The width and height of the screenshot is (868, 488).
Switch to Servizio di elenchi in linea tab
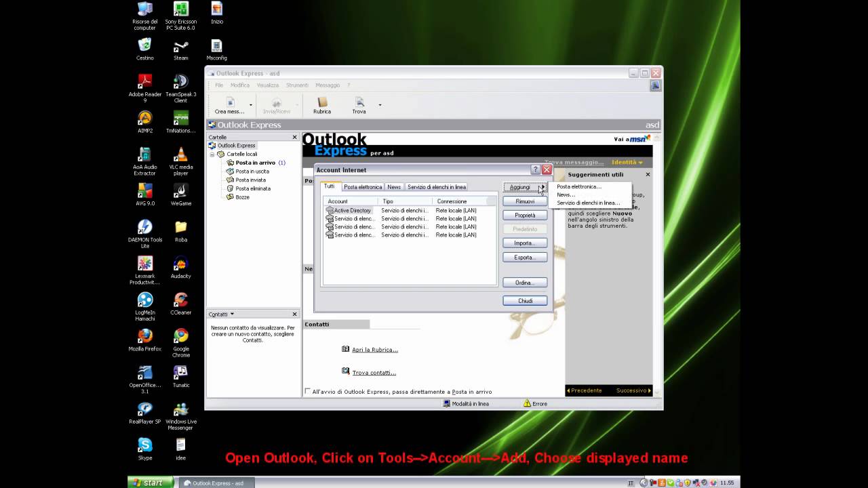437,187
